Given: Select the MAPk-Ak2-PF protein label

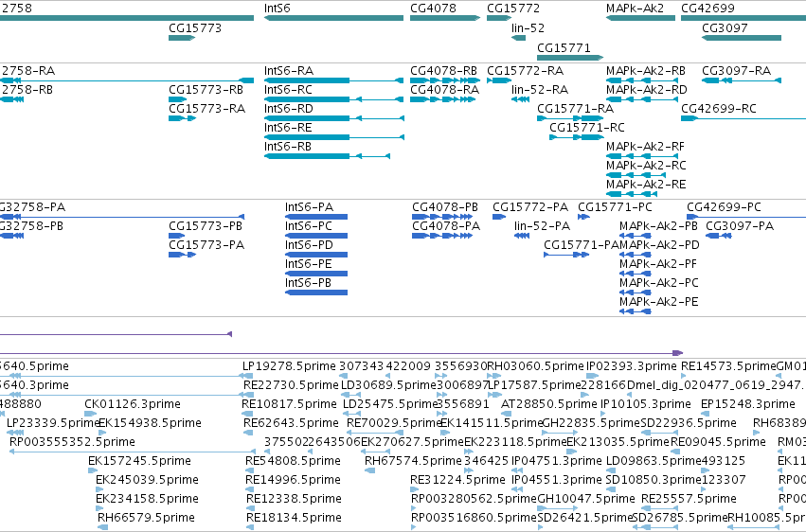Looking at the screenshot, I should click(658, 264).
